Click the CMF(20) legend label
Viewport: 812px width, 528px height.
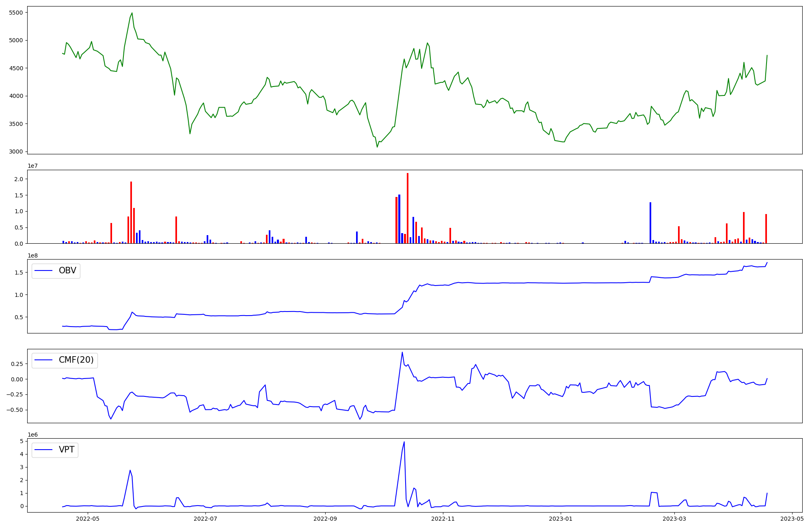(x=76, y=360)
